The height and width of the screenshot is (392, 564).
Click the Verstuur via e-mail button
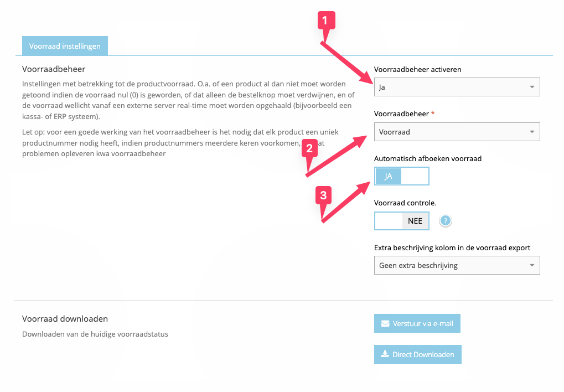coord(417,323)
